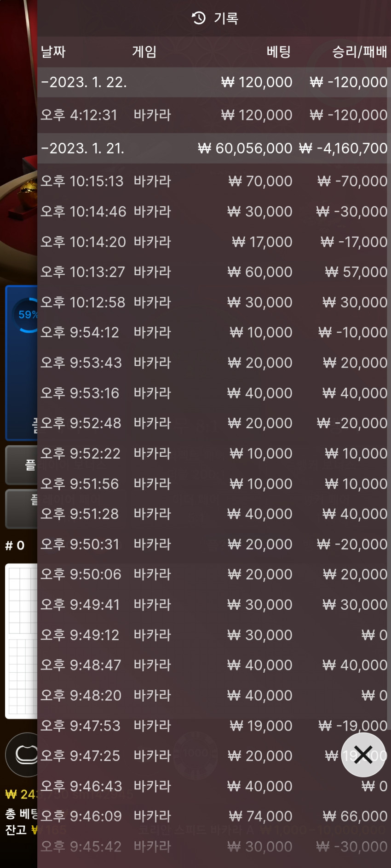Screen dimensions: 391x868
Task: Select the 오후 10:13:27 record with ₩57,000 win
Action: tap(214, 272)
